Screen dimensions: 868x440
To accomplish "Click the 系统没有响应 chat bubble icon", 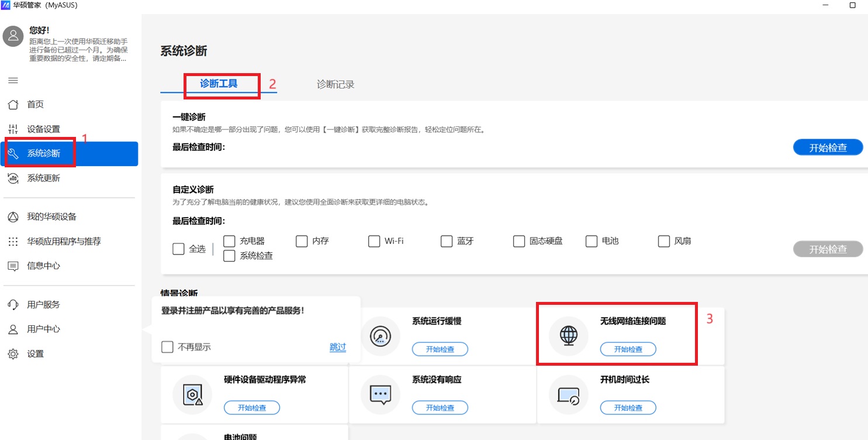I will pos(381,394).
